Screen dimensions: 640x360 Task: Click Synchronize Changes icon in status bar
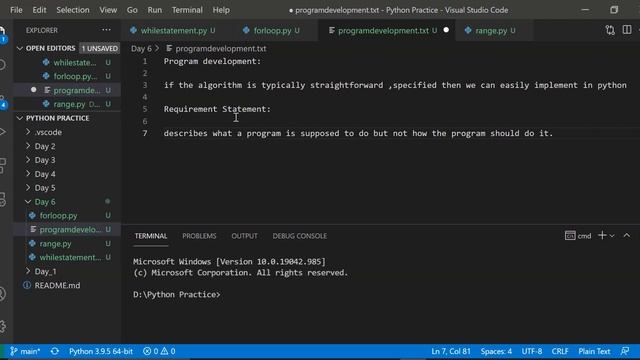[x=55, y=351]
